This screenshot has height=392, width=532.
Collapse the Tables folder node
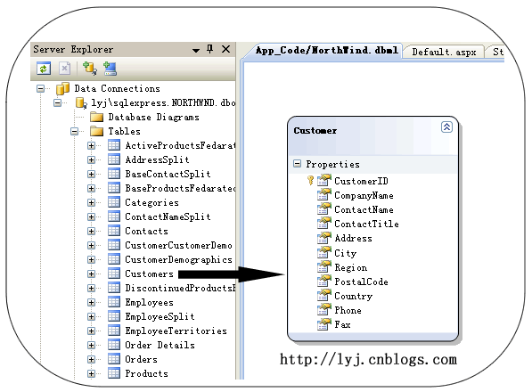74,132
